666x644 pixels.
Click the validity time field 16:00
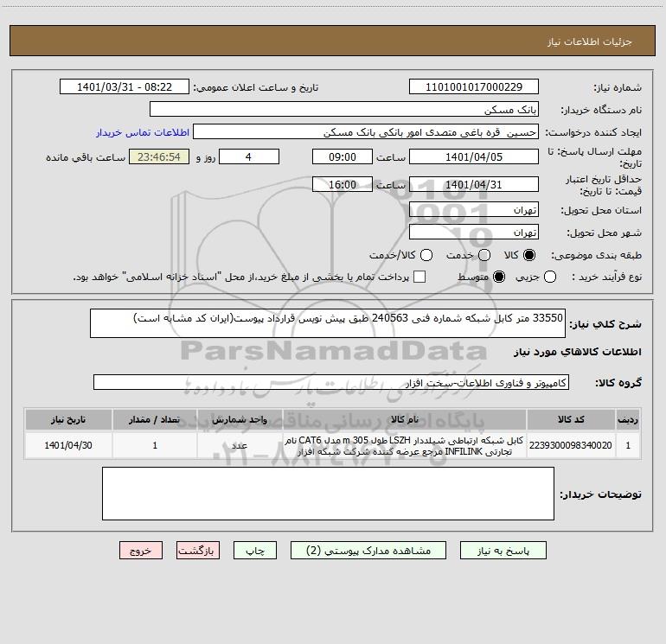coord(343,185)
